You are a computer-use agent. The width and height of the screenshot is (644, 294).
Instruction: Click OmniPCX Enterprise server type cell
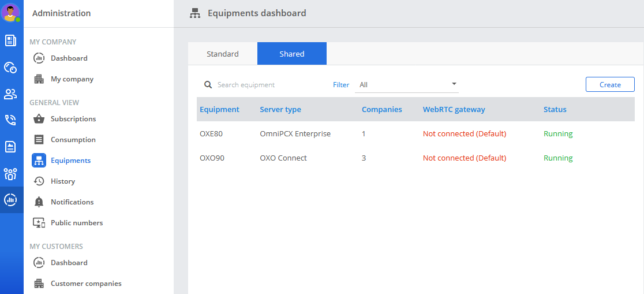tap(295, 133)
